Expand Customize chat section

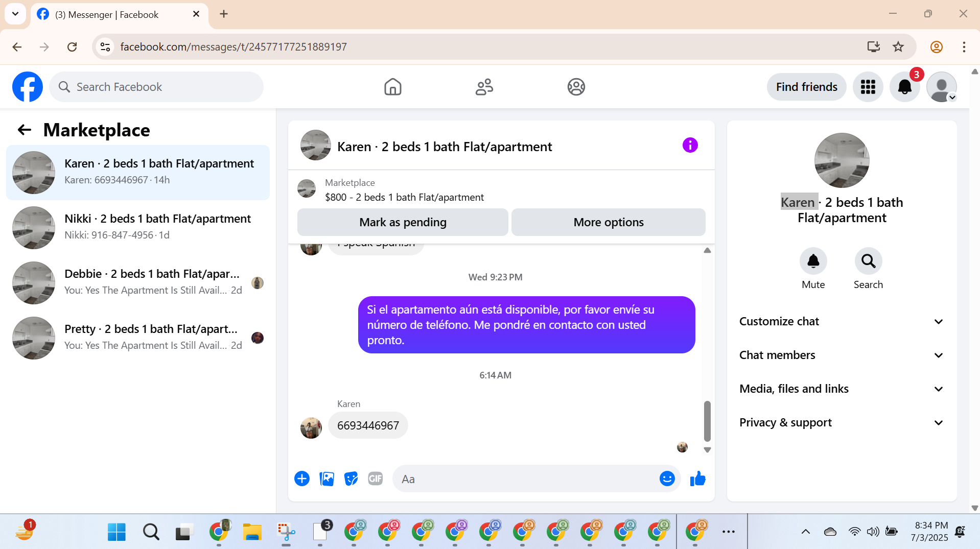click(x=842, y=322)
